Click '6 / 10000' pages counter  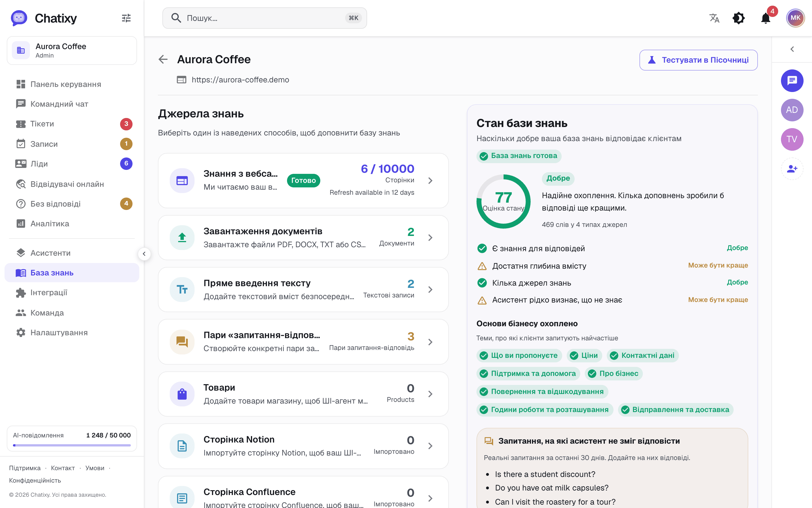[388, 169]
